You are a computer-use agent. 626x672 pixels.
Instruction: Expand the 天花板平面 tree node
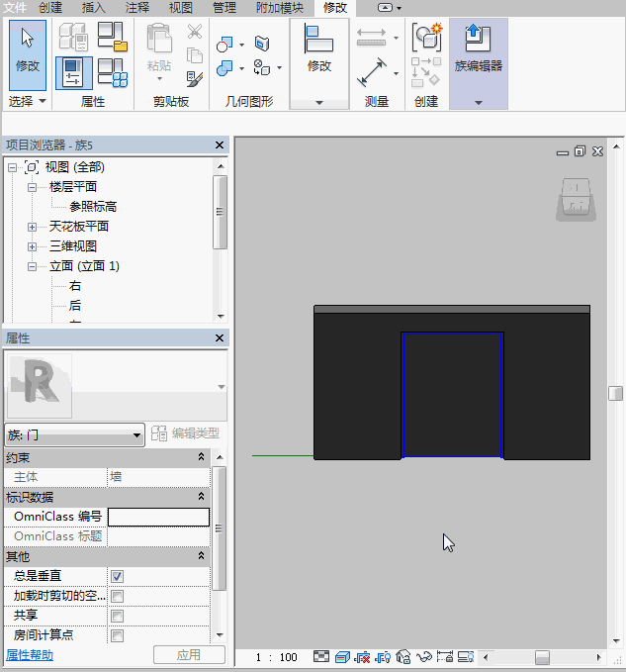point(33,227)
